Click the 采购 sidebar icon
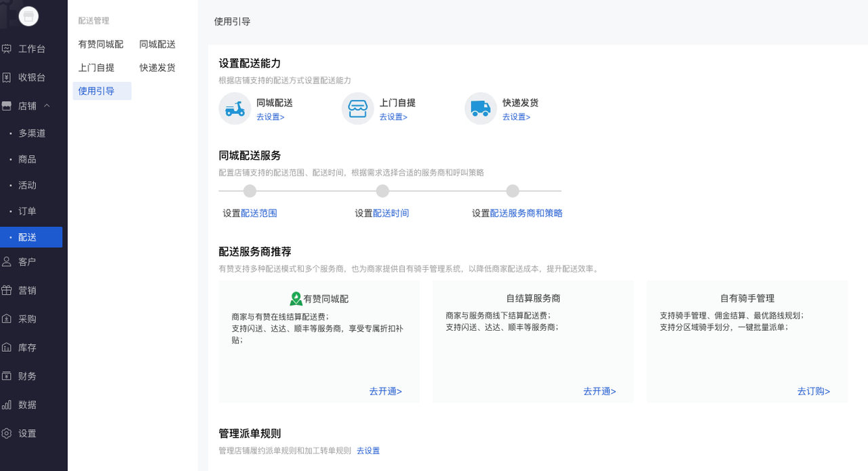 coord(7,319)
